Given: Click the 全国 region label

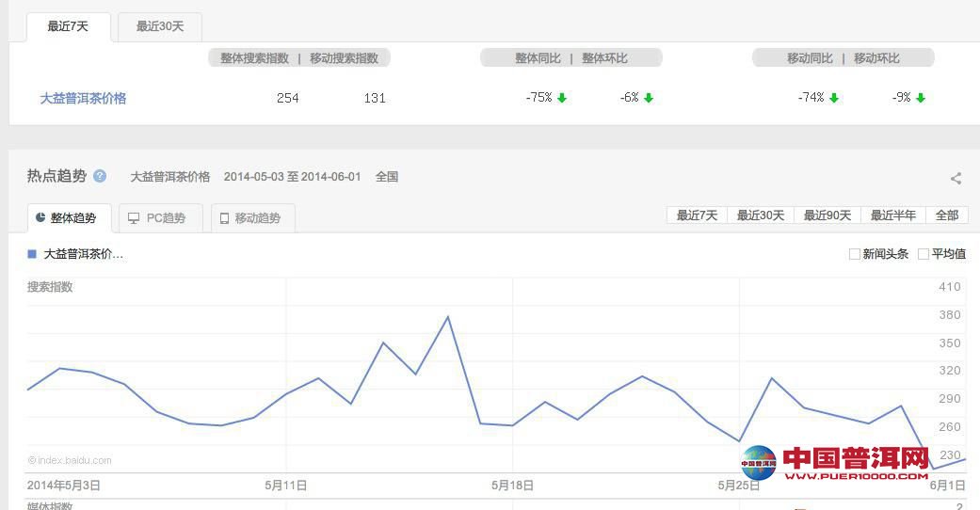Looking at the screenshot, I should pos(387,177).
